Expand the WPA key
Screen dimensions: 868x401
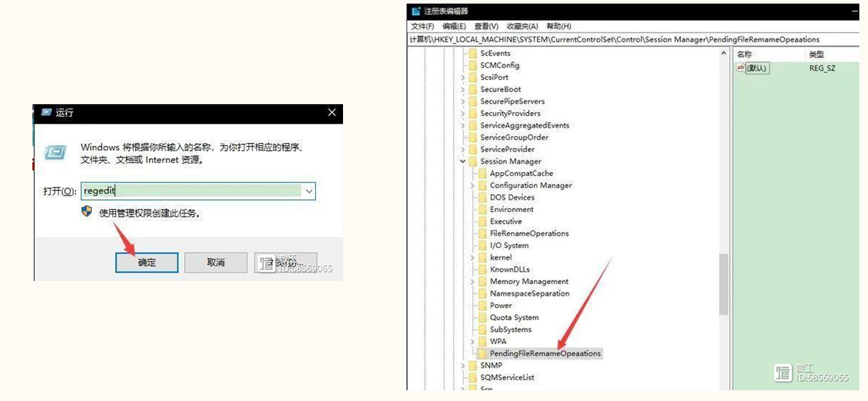tap(473, 341)
